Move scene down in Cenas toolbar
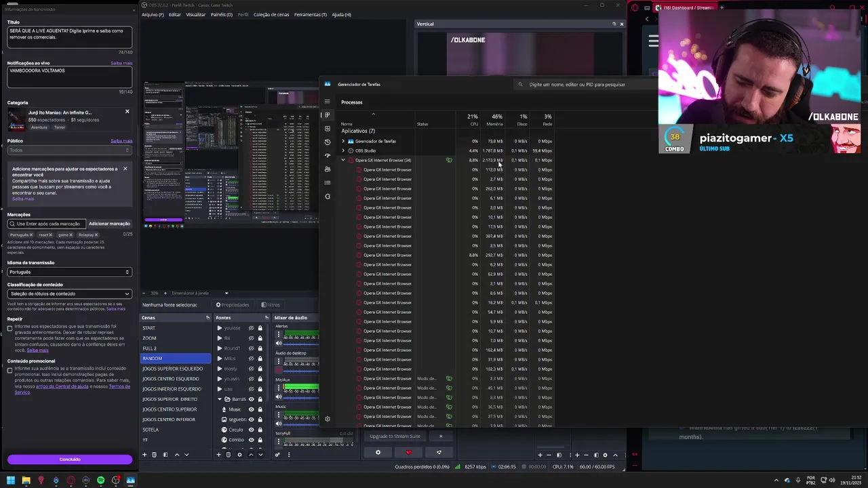Viewport: 868px width, 488px height. tap(186, 455)
